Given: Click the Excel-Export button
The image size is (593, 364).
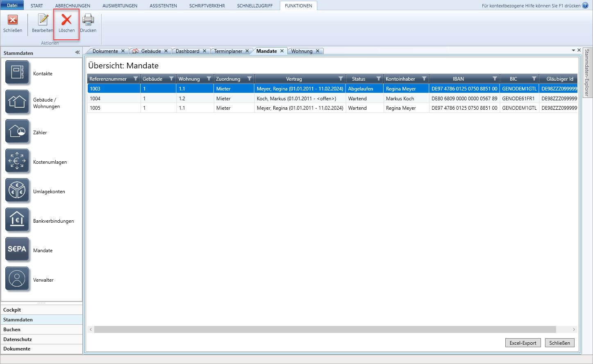Looking at the screenshot, I should pos(523,343).
